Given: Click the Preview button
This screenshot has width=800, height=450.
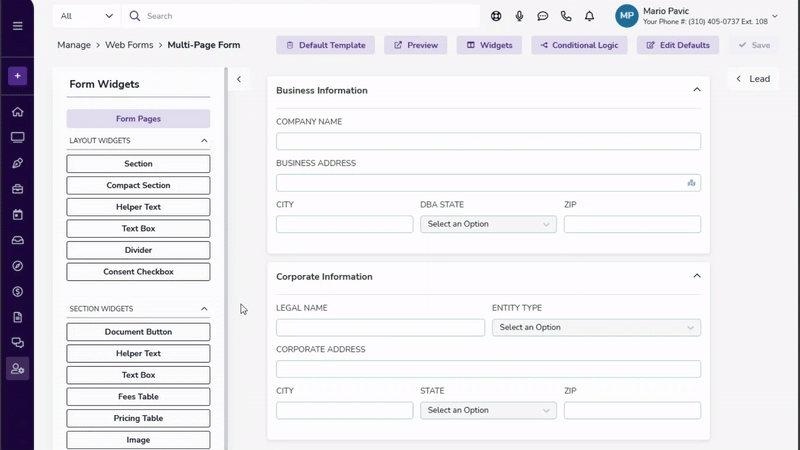Looking at the screenshot, I should tap(416, 45).
